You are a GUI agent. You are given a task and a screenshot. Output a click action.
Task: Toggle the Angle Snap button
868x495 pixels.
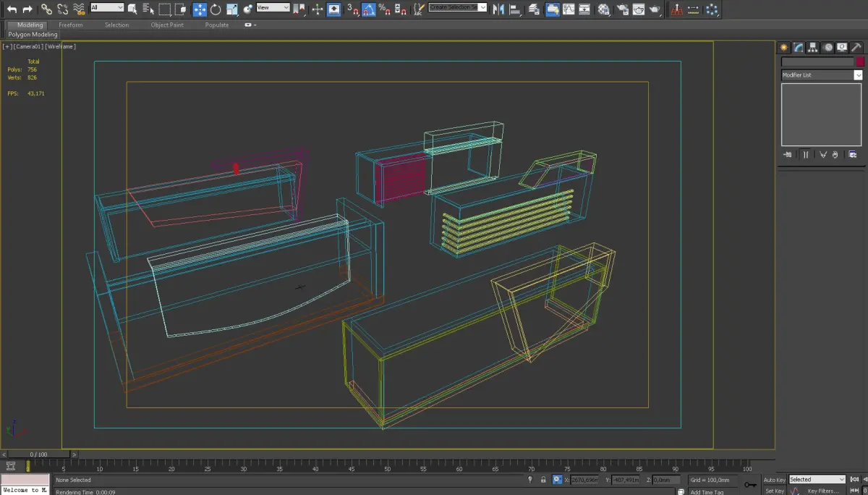368,9
